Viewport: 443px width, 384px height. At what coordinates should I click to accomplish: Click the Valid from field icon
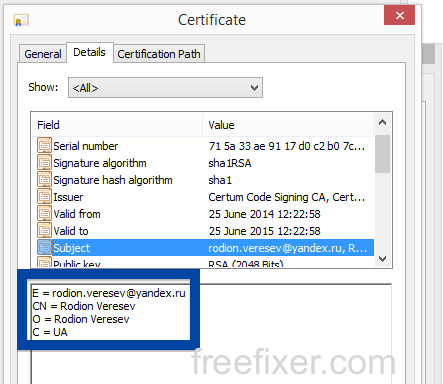pyautogui.click(x=44, y=214)
